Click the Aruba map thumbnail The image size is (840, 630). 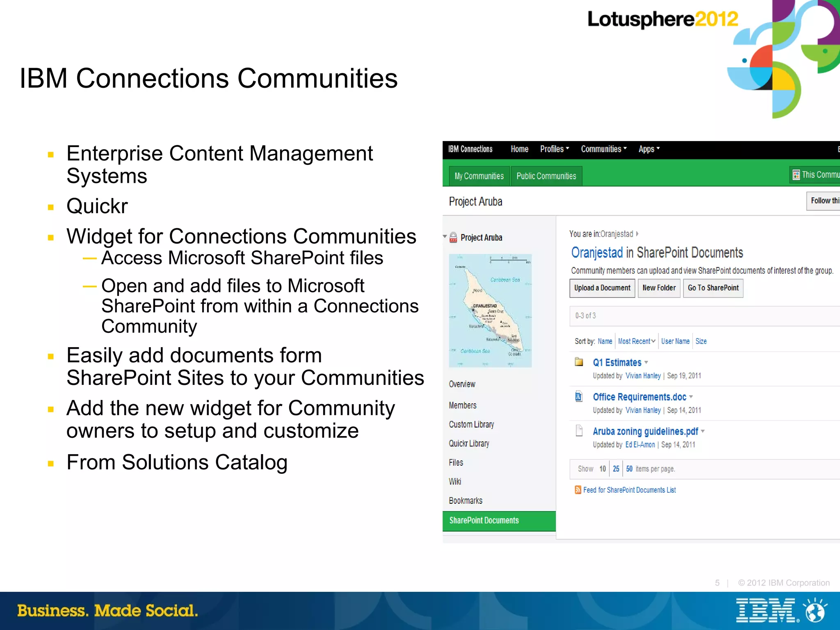[x=490, y=310]
